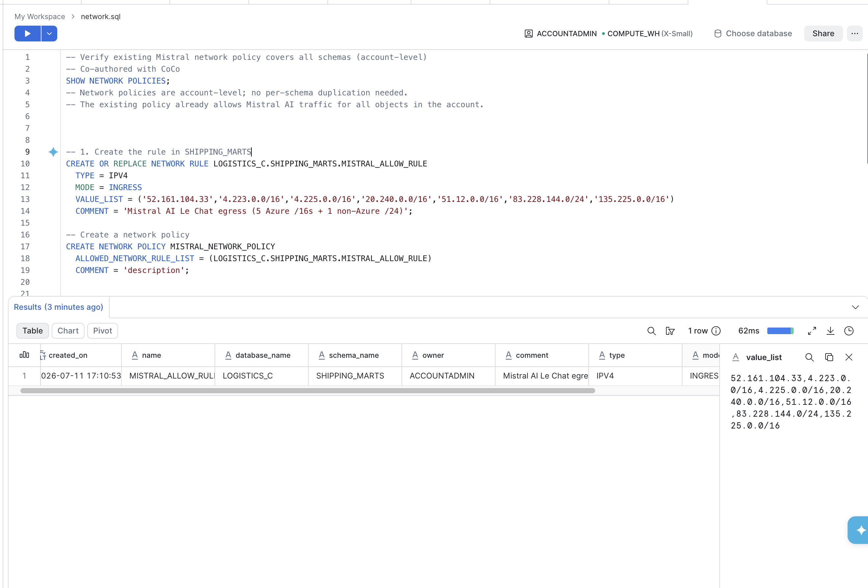The height and width of the screenshot is (588, 868).
Task: Click row number 1 in results
Action: 24,376
